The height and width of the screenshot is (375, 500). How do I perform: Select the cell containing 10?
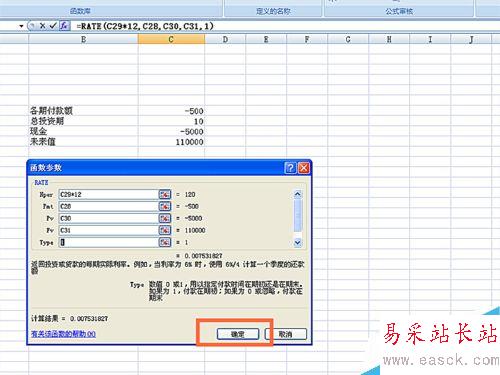coord(171,121)
